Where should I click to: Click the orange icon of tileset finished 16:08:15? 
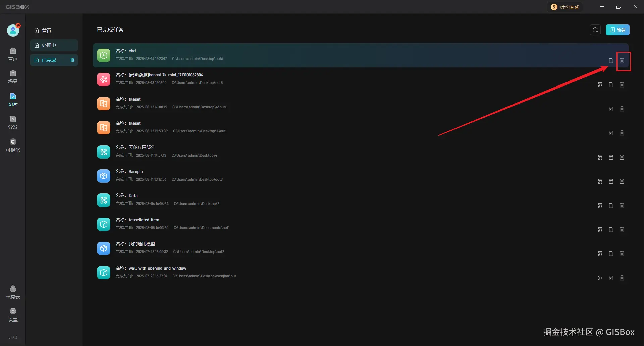click(104, 104)
